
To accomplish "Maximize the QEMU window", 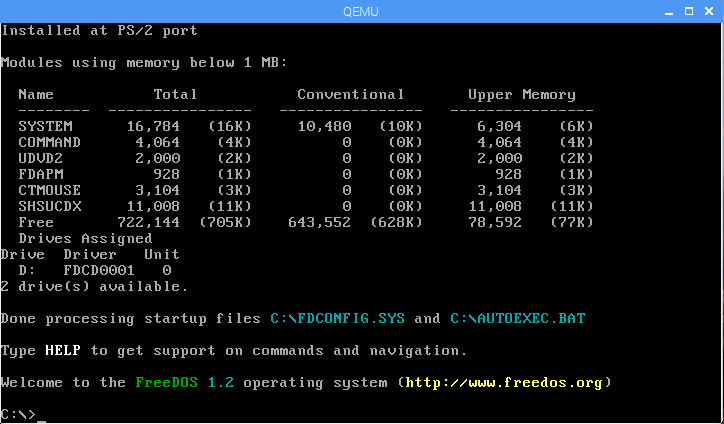I will click(689, 11).
